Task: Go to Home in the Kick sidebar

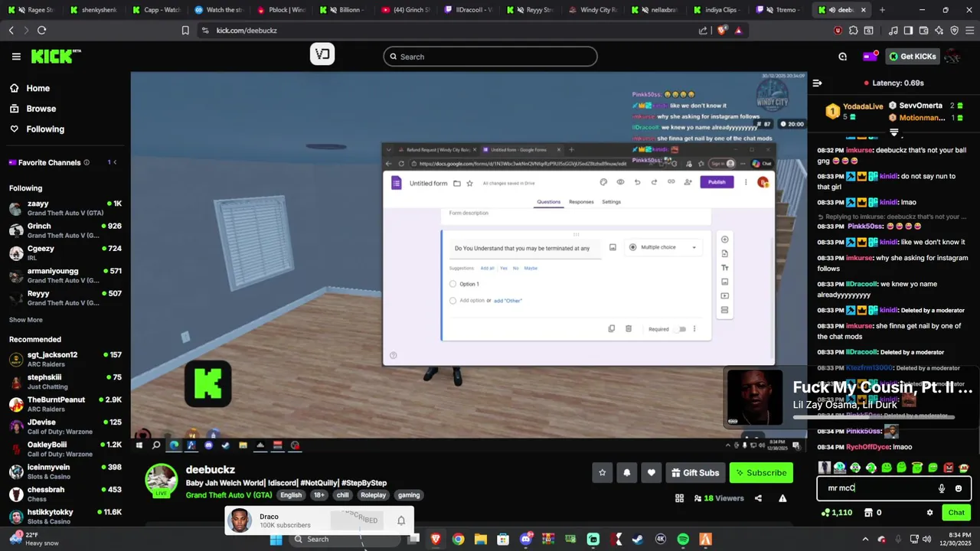Action: tap(30, 88)
